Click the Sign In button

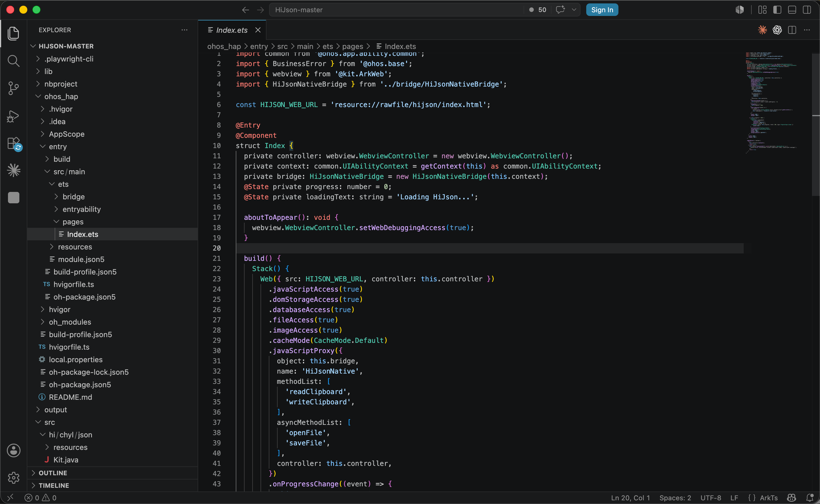(x=602, y=10)
